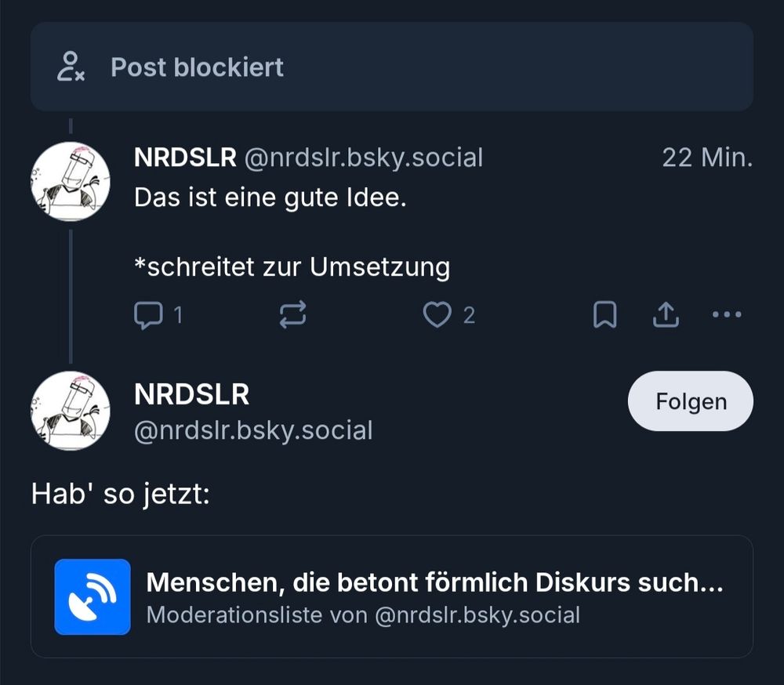Image resolution: width=784 pixels, height=685 pixels.
Task: Repost using the repost arrows icon
Action: tap(292, 315)
